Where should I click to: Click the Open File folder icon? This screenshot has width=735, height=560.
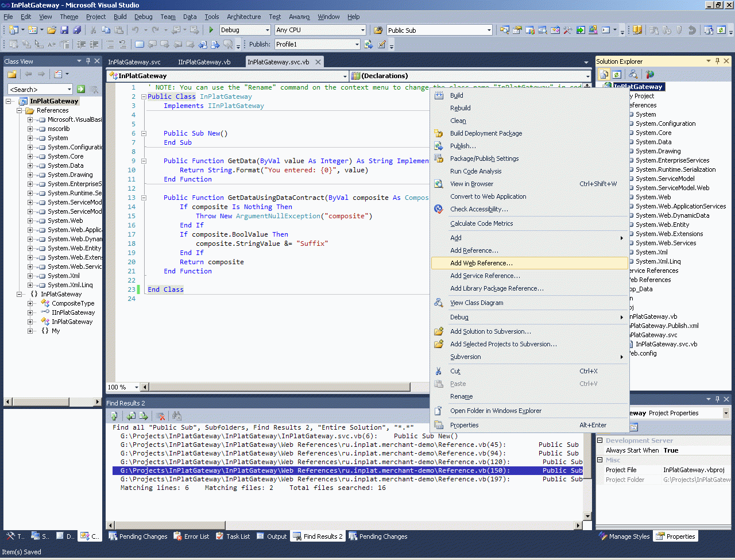point(52,30)
